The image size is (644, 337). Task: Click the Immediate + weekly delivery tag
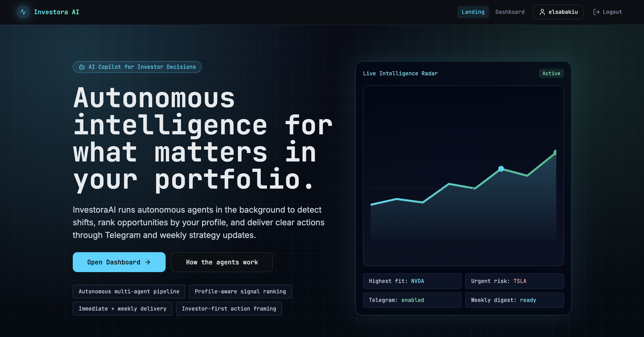coord(122,309)
